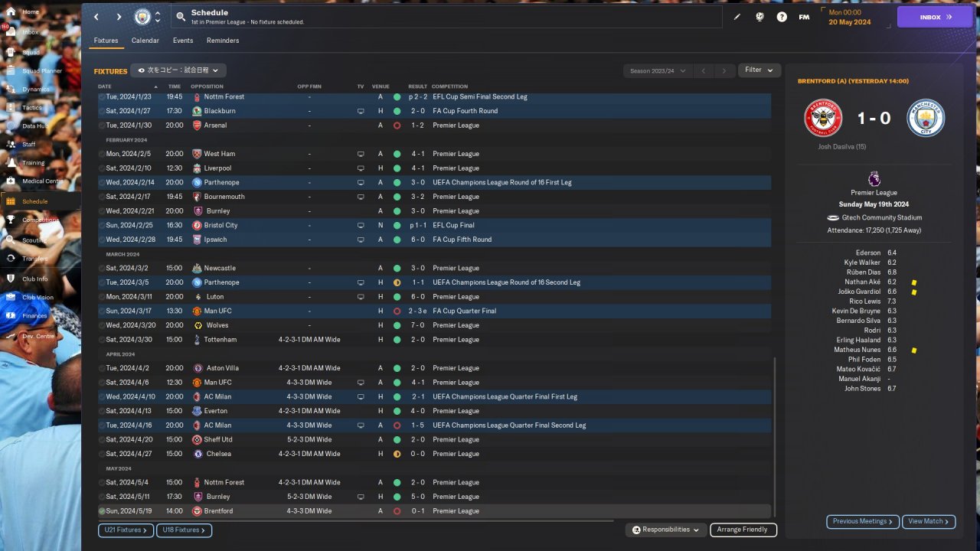This screenshot has height=551, width=980.
Task: Click the Newcastle opposition name
Action: pyautogui.click(x=220, y=269)
